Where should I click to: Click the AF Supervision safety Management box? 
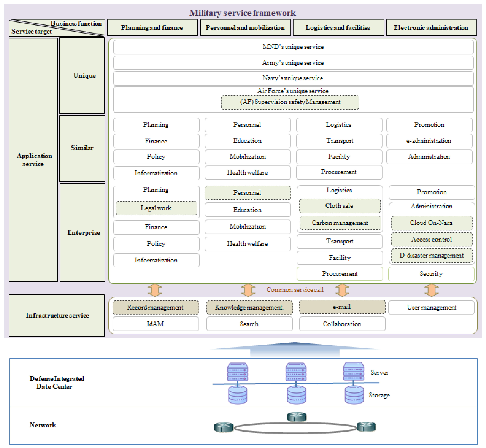pyautogui.click(x=290, y=102)
